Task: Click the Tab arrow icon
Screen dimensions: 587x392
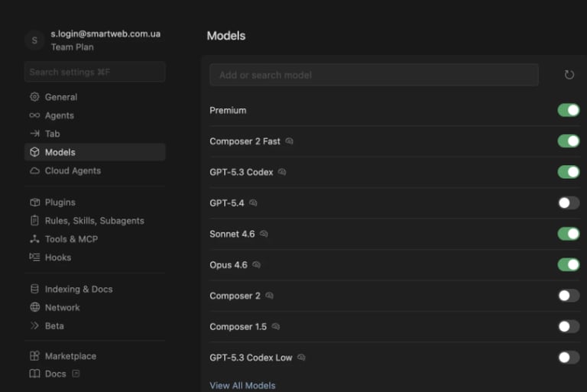Action: pos(34,133)
